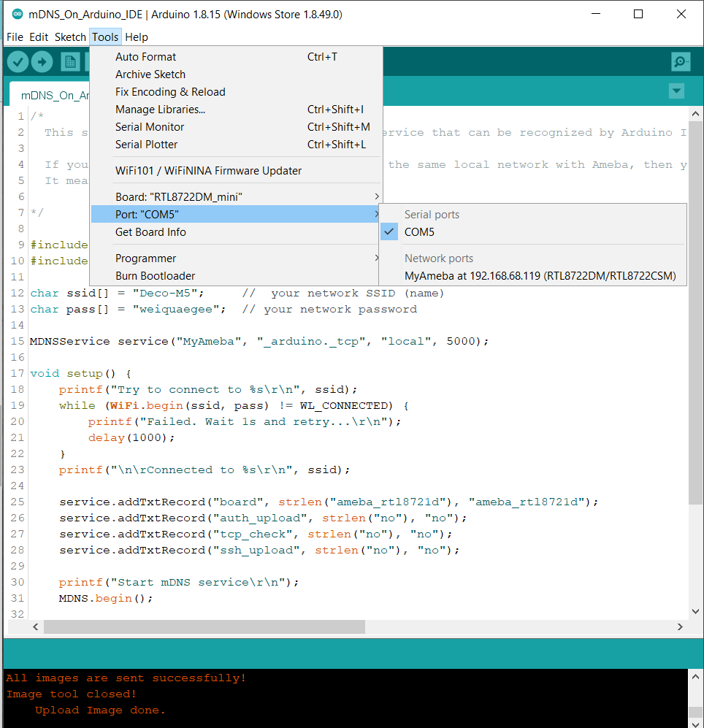Click the Arduino logo in title bar
Image resolution: width=704 pixels, height=728 pixels.
(x=18, y=15)
